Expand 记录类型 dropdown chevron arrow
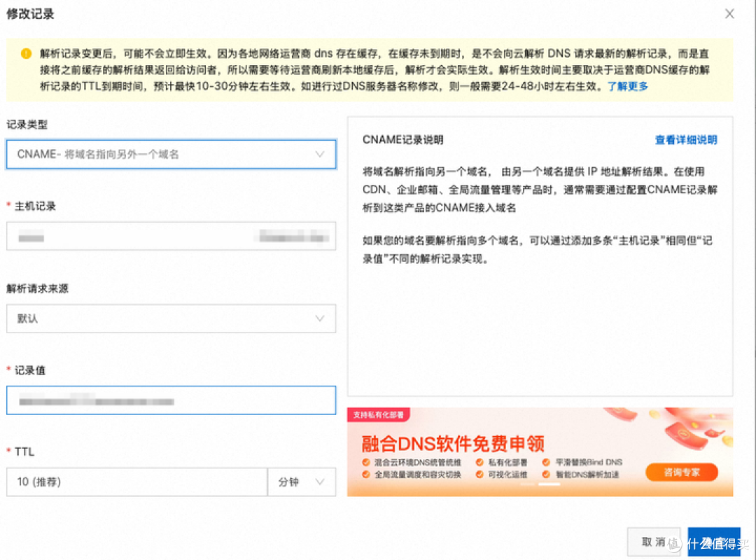The height and width of the screenshot is (560, 756). point(320,154)
